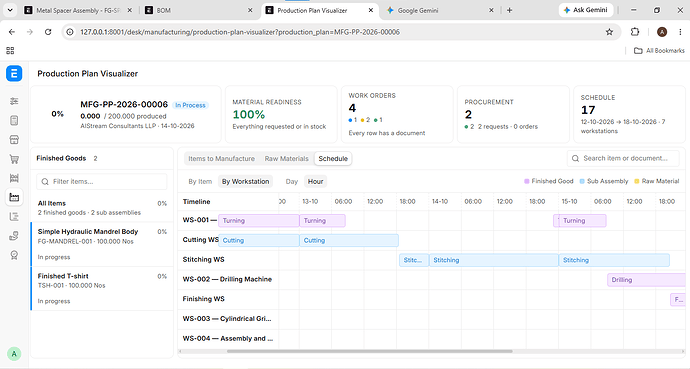
Task: Go back with the browser back arrow
Action: pos(12,32)
